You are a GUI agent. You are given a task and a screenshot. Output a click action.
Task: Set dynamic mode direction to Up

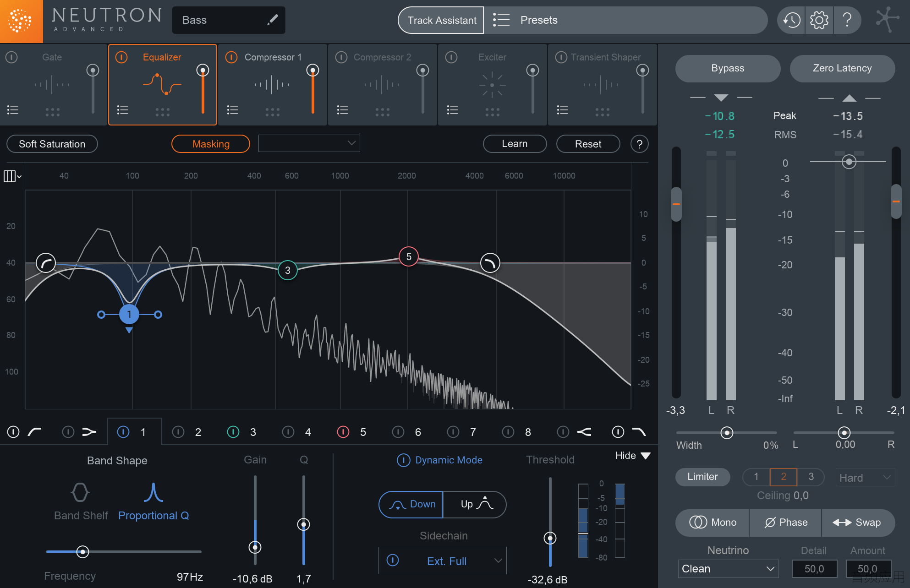[x=475, y=504]
